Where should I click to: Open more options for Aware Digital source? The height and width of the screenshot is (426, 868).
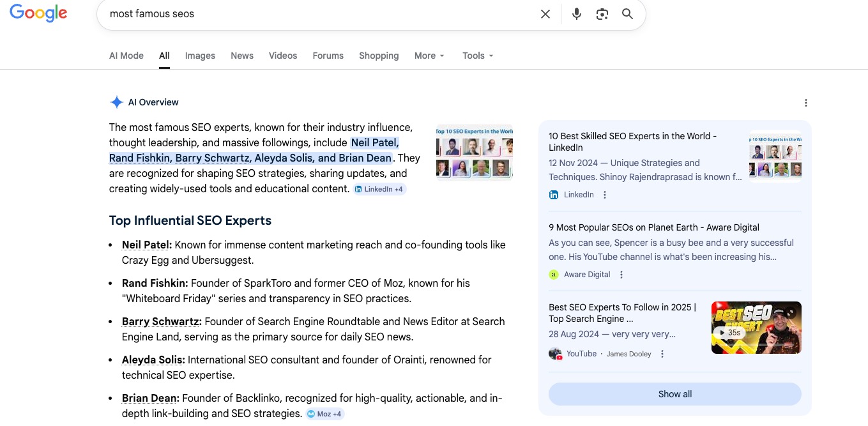pyautogui.click(x=621, y=275)
